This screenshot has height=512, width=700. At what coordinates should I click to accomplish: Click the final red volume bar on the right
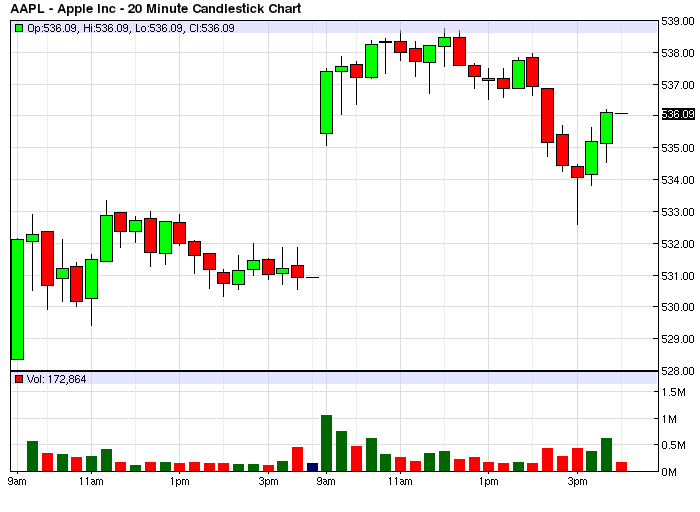[x=621, y=467]
